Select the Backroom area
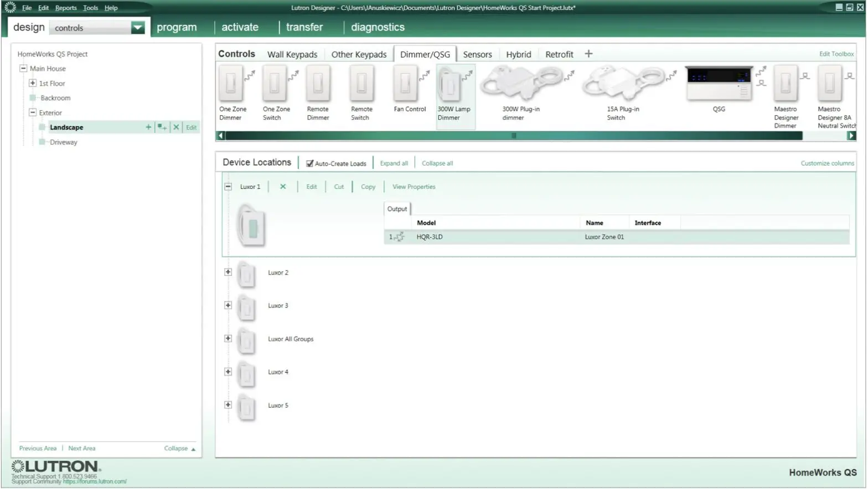This screenshot has width=868, height=489. point(55,98)
